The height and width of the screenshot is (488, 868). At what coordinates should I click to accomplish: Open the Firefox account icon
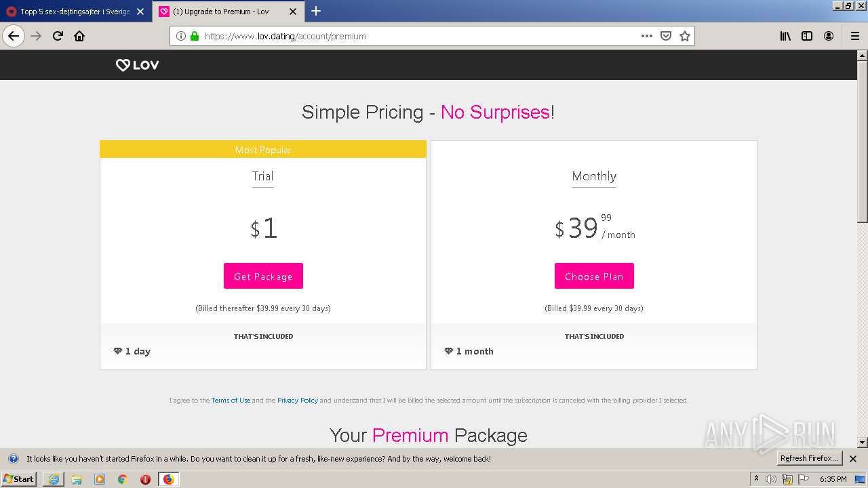pyautogui.click(x=829, y=36)
